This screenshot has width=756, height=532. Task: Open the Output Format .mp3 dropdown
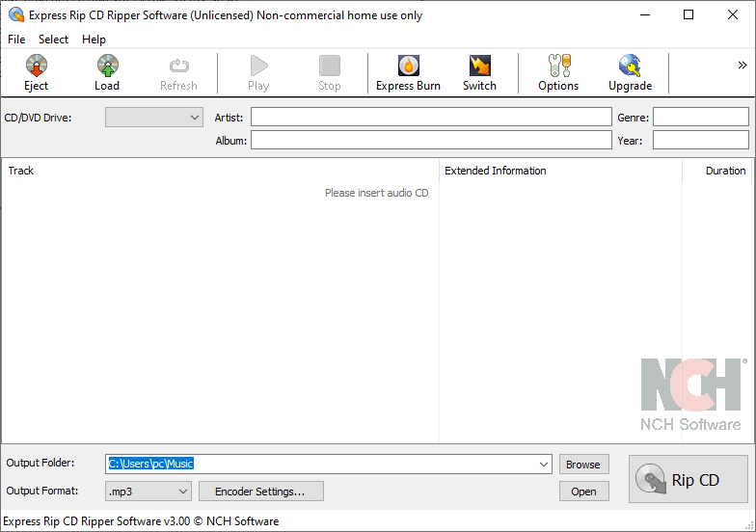pyautogui.click(x=148, y=492)
